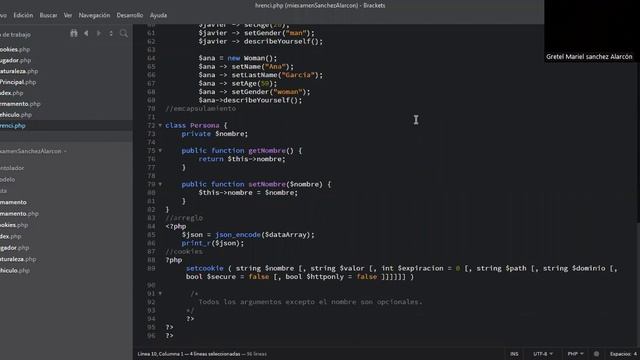Open the Navegación menu

[x=94, y=15]
